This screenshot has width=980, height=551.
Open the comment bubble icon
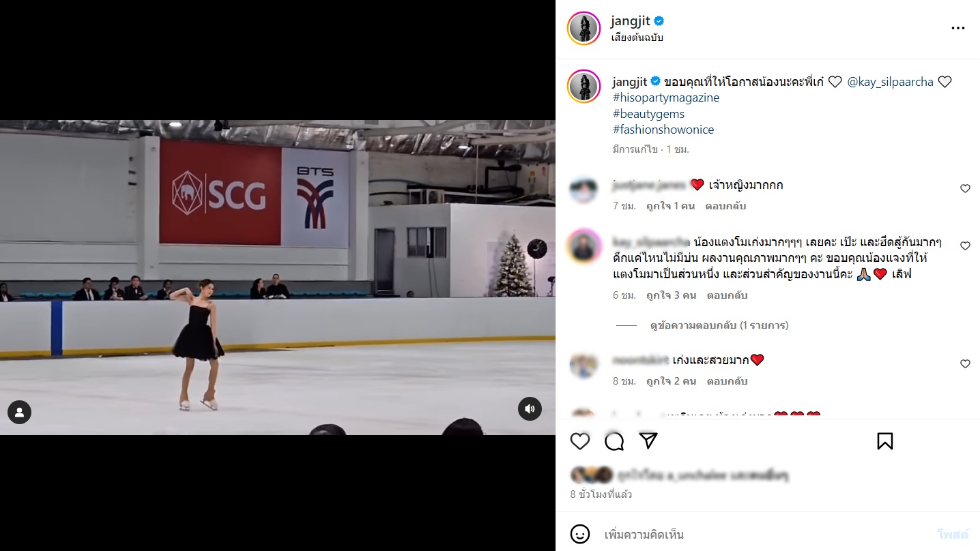tap(614, 441)
